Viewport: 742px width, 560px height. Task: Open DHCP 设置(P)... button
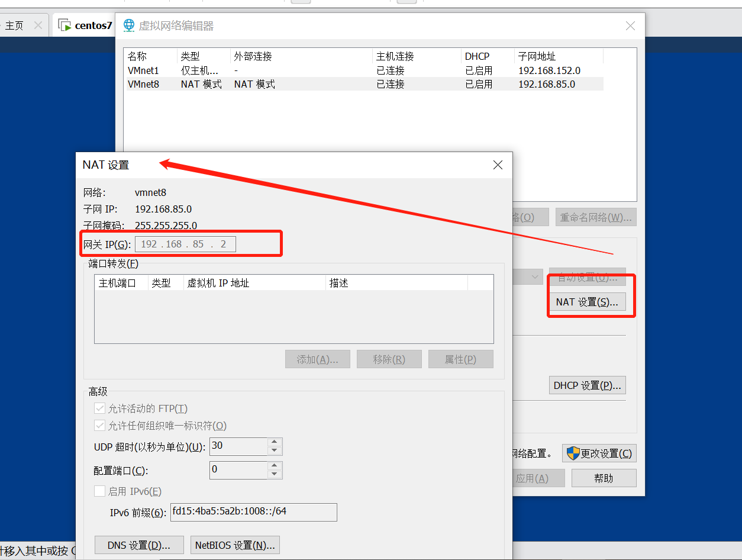[x=587, y=385]
